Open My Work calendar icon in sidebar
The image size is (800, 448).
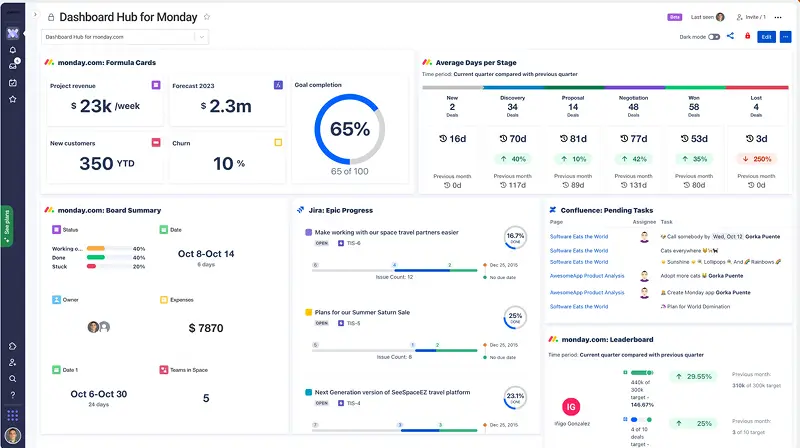[x=13, y=83]
